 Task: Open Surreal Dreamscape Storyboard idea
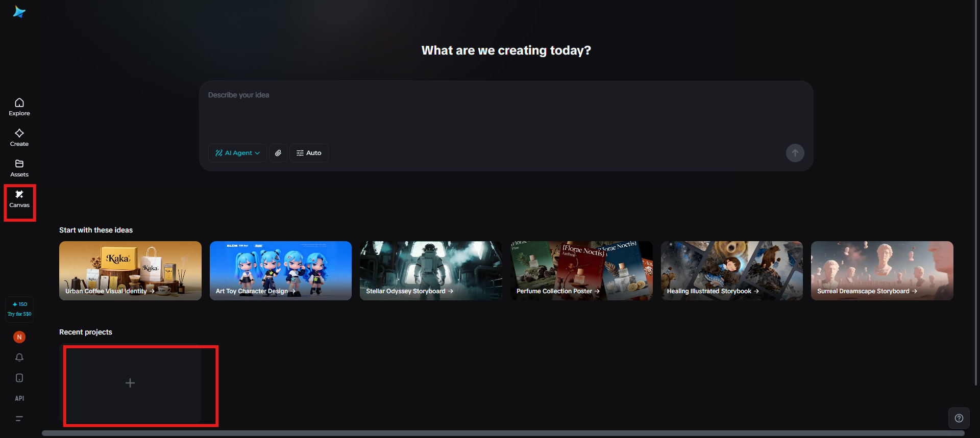click(882, 271)
